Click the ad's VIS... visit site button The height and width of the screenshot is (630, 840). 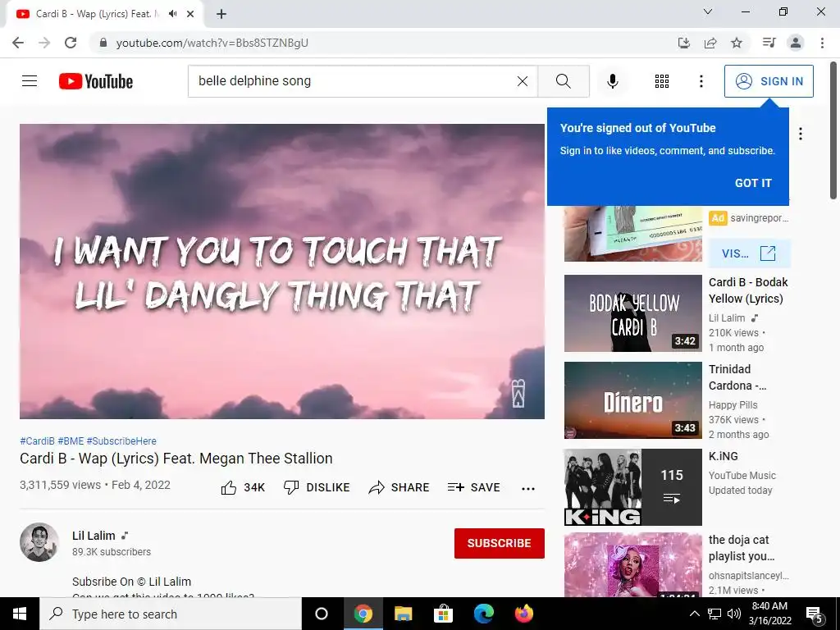point(750,253)
